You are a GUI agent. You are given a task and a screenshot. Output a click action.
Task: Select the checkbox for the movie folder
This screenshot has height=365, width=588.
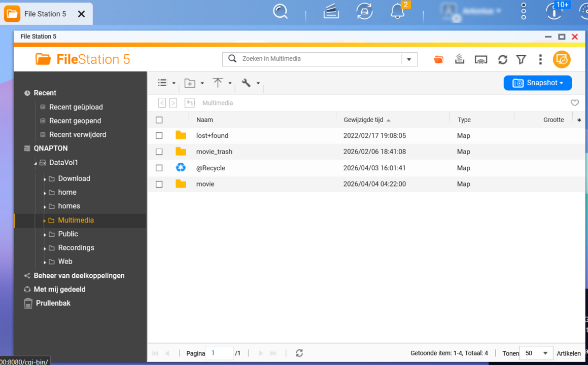tap(159, 184)
